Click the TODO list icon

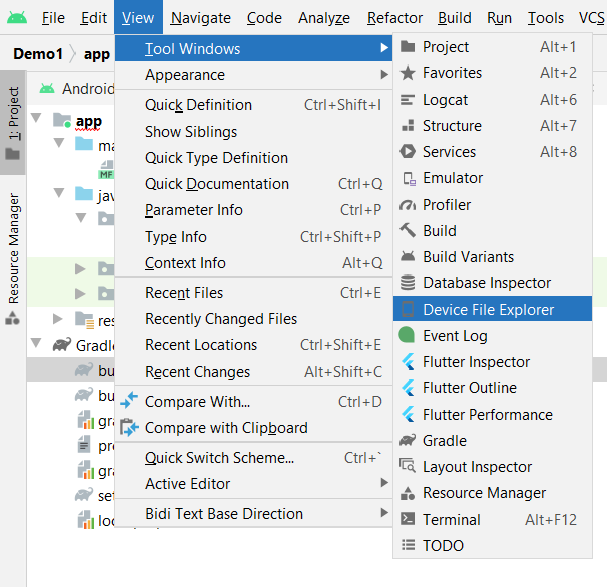tap(408, 545)
